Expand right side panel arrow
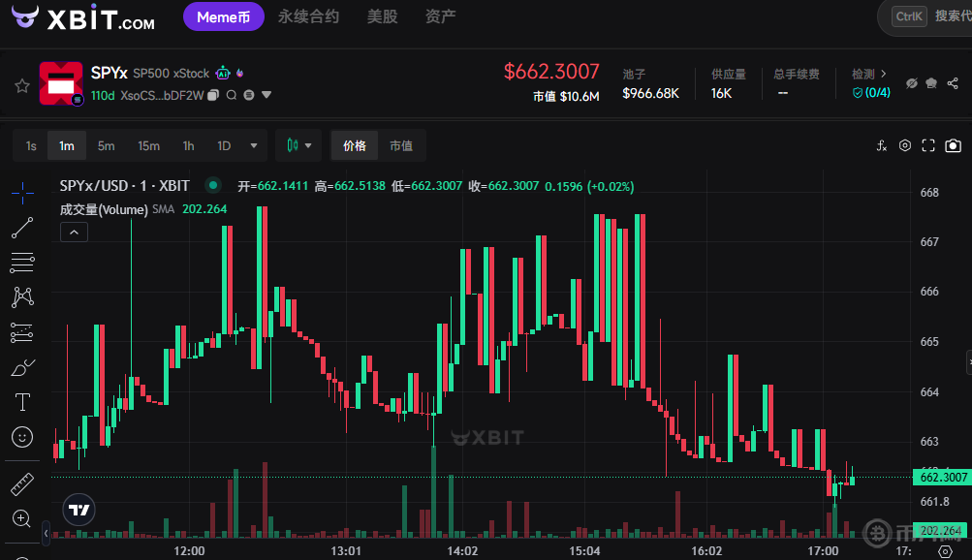Screen dimensions: 972x560 pyautogui.click(x=969, y=361)
